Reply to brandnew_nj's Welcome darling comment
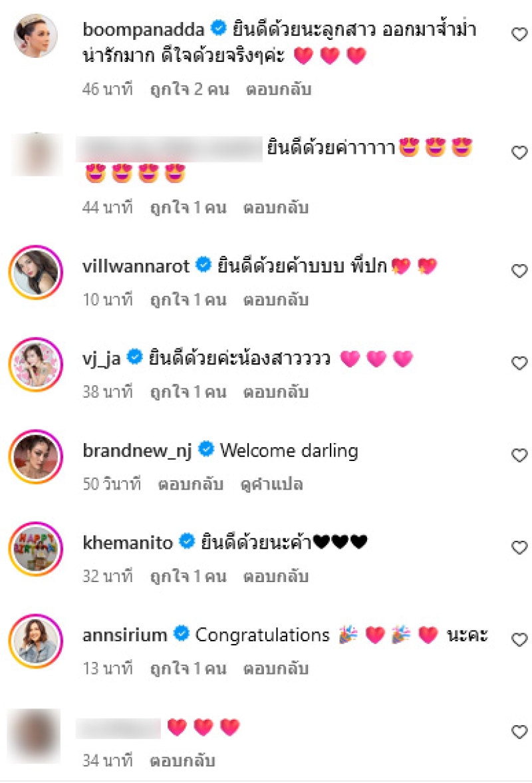Viewport: 532px width, 783px height. [190, 484]
